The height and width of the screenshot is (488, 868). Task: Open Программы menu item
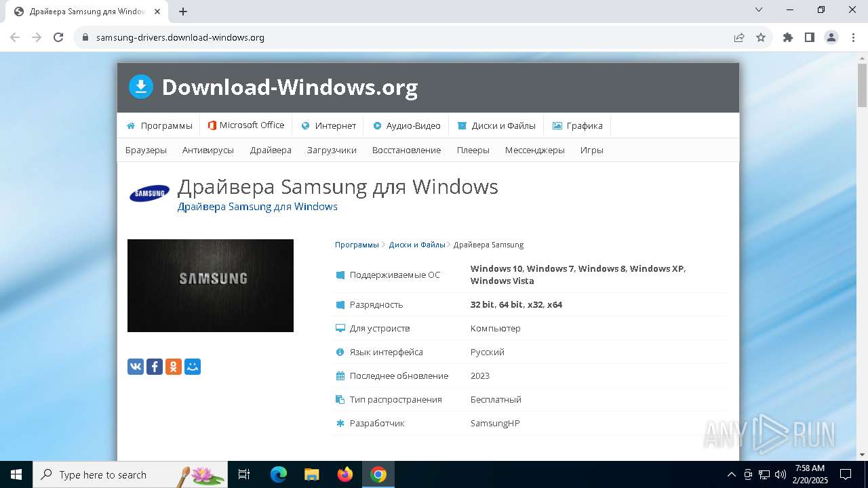click(159, 125)
